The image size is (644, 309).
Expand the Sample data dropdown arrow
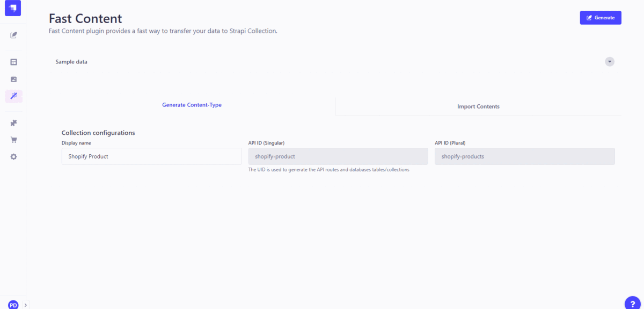click(610, 62)
